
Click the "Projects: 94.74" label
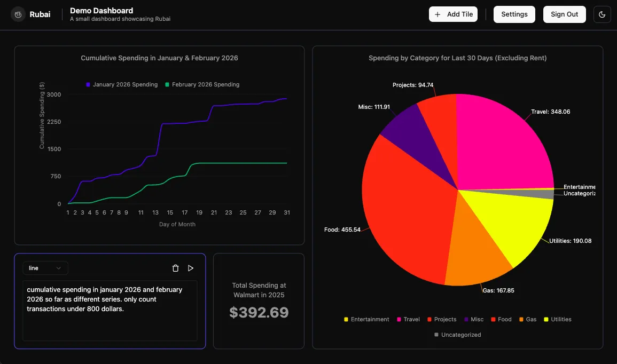coord(413,85)
